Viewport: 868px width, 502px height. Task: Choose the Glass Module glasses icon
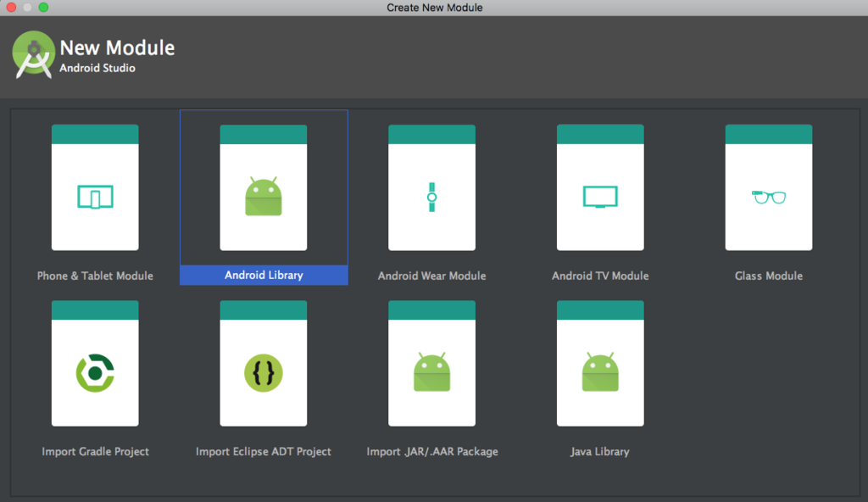pos(768,197)
